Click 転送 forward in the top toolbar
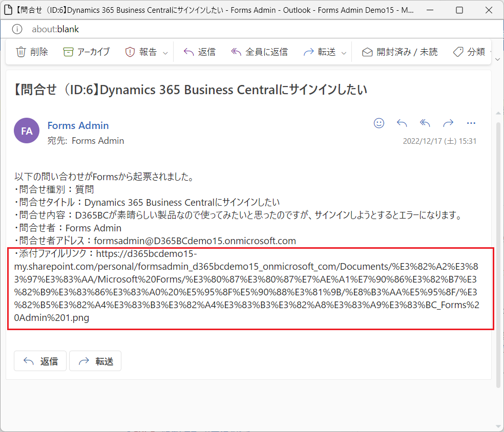504x432 pixels. pyautogui.click(x=320, y=52)
